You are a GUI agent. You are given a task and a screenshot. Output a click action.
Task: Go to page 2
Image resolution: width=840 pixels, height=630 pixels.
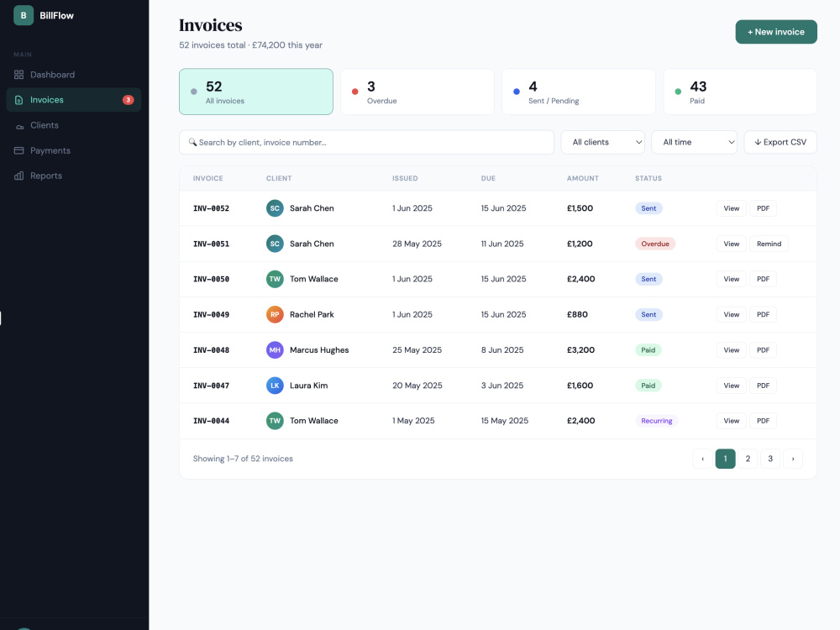point(748,459)
